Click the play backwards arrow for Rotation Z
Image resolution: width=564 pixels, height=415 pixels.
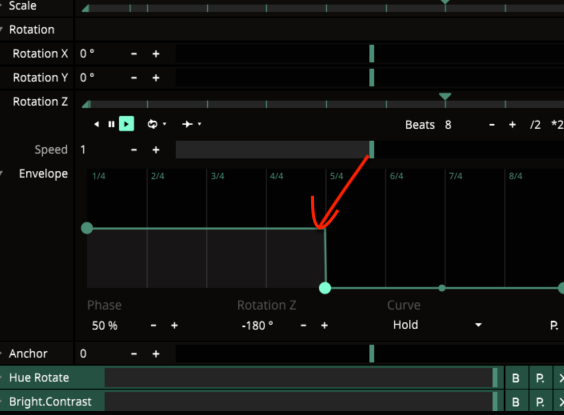tap(96, 124)
